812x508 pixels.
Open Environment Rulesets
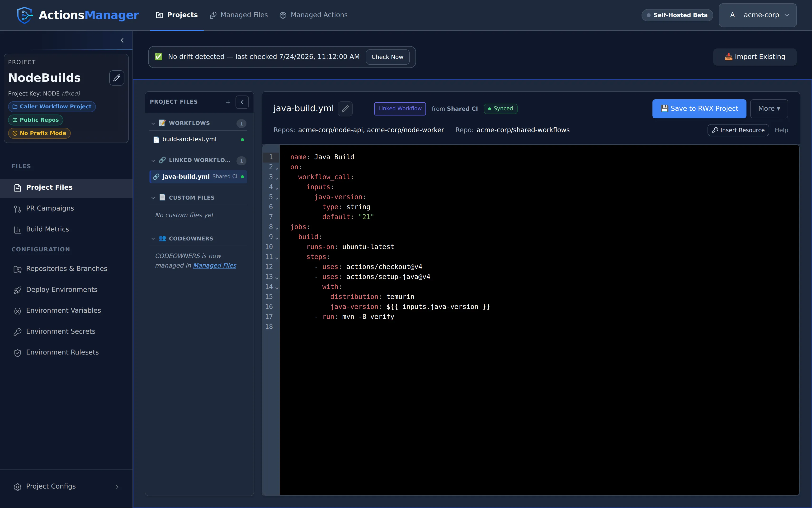[x=66, y=352]
